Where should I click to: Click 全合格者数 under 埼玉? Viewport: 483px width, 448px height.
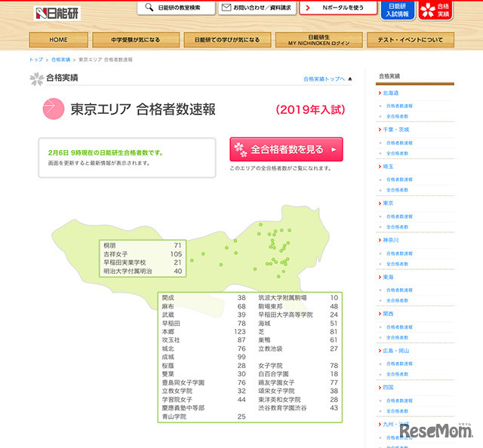[397, 190]
